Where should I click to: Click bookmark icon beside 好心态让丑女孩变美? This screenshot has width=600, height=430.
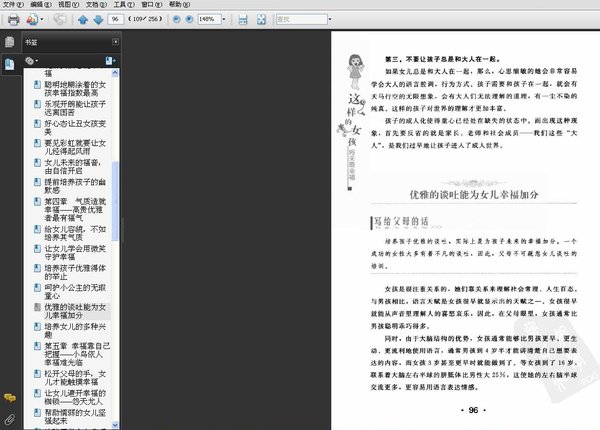[x=37, y=124]
